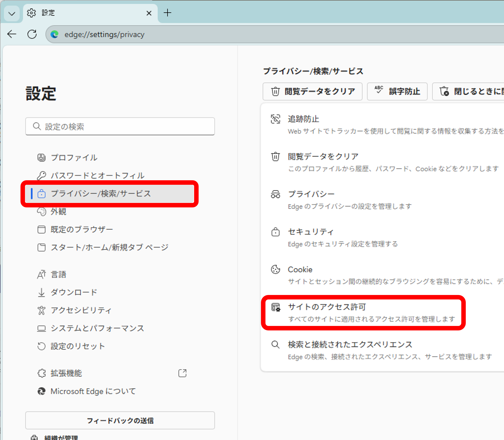Screen dimensions: 504x440
Task: Close the 設定 tab
Action: tap(149, 13)
